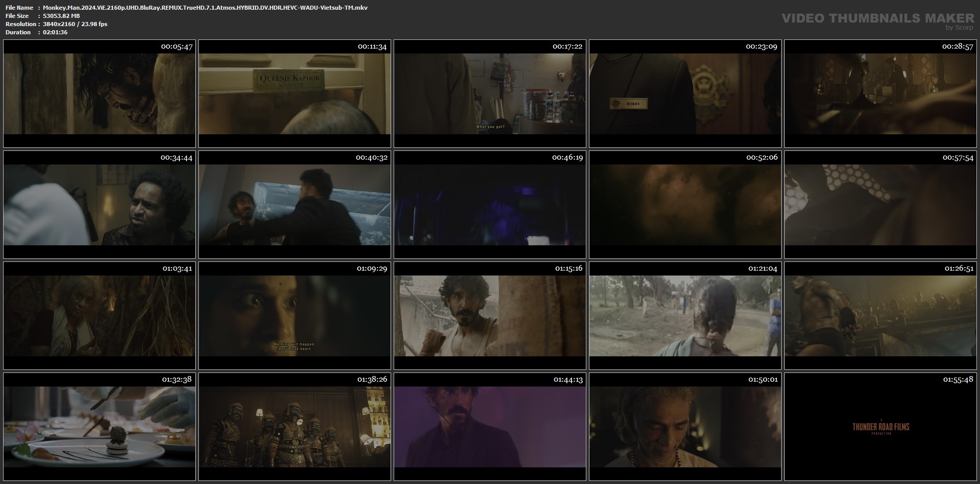This screenshot has height=484, width=980.
Task: Click the file size value 53053.82 MB
Action: point(61,16)
